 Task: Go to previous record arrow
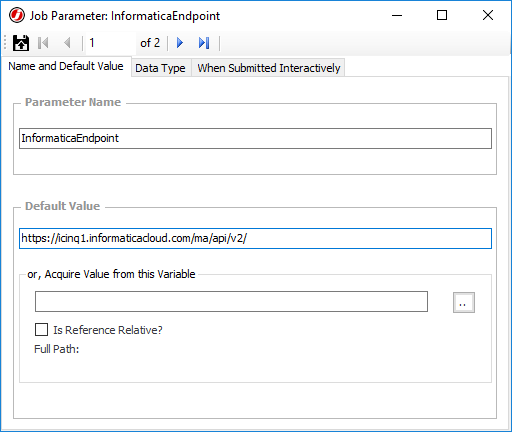pyautogui.click(x=67, y=43)
